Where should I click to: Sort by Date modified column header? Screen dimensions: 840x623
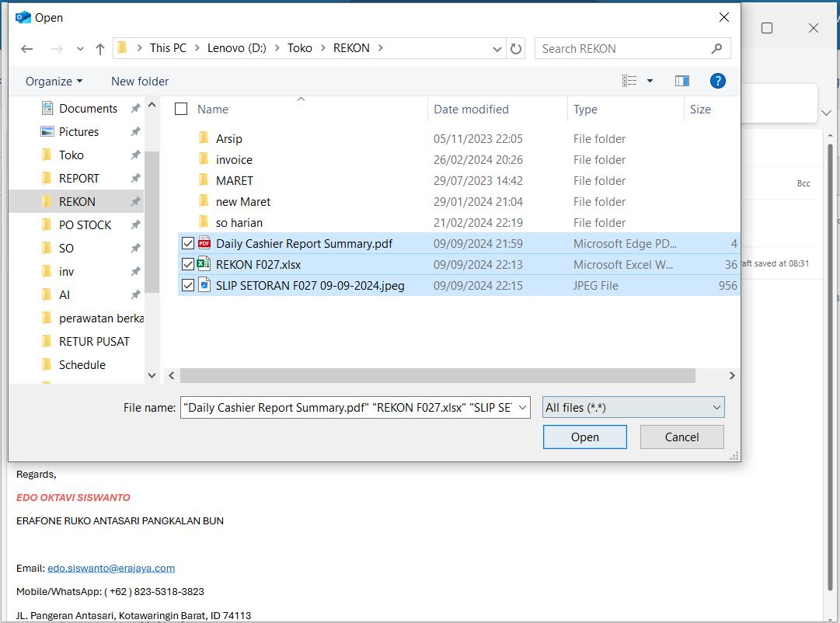pos(471,110)
